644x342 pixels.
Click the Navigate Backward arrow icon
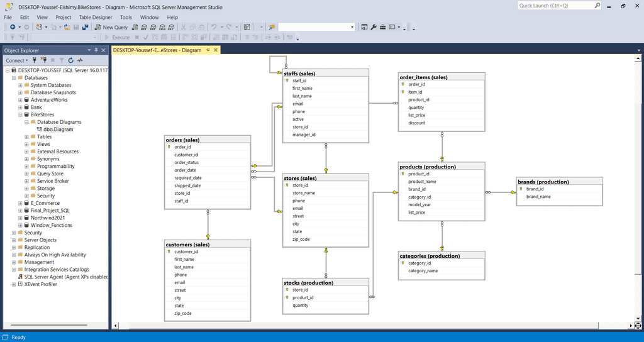(x=12, y=27)
